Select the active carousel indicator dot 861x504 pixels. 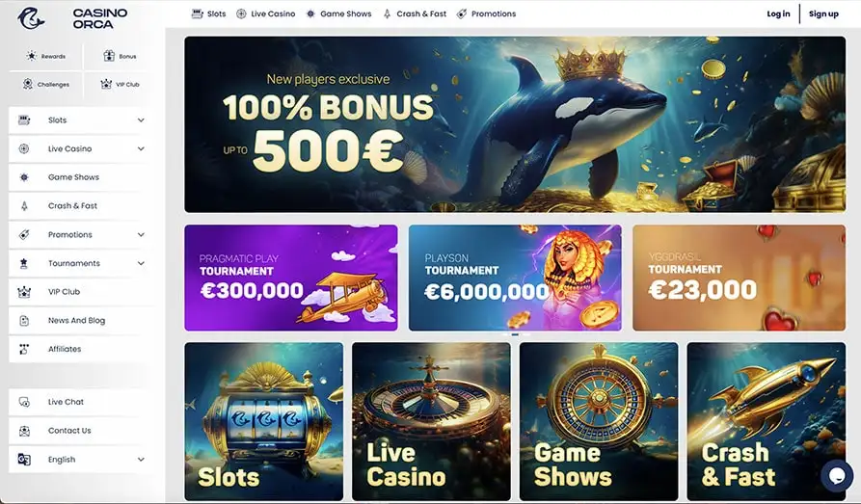pyautogui.click(x=515, y=334)
